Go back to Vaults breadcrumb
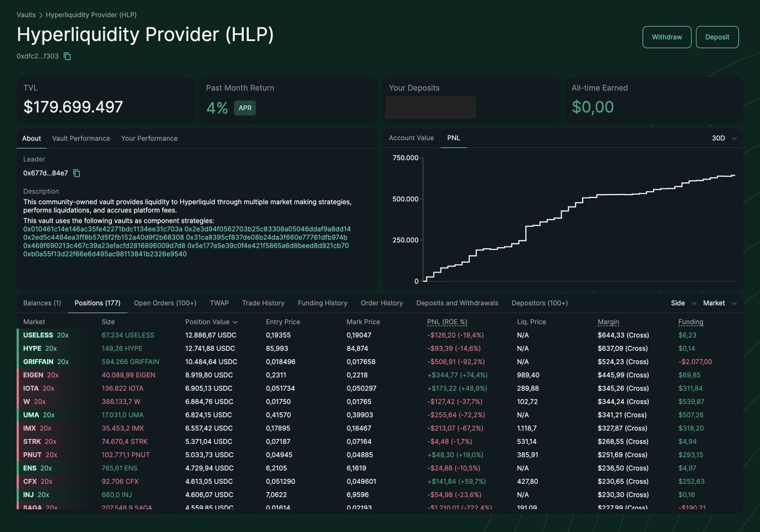 click(26, 15)
